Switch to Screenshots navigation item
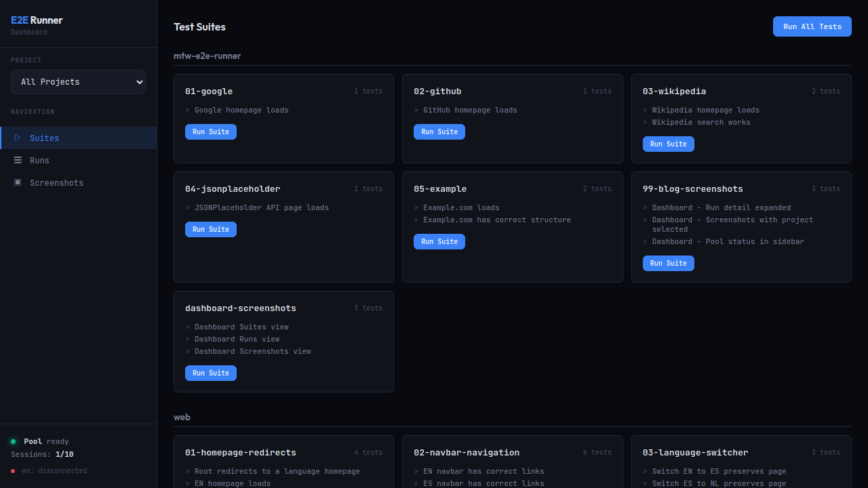Viewport: 868px width, 488px height. coord(78,182)
